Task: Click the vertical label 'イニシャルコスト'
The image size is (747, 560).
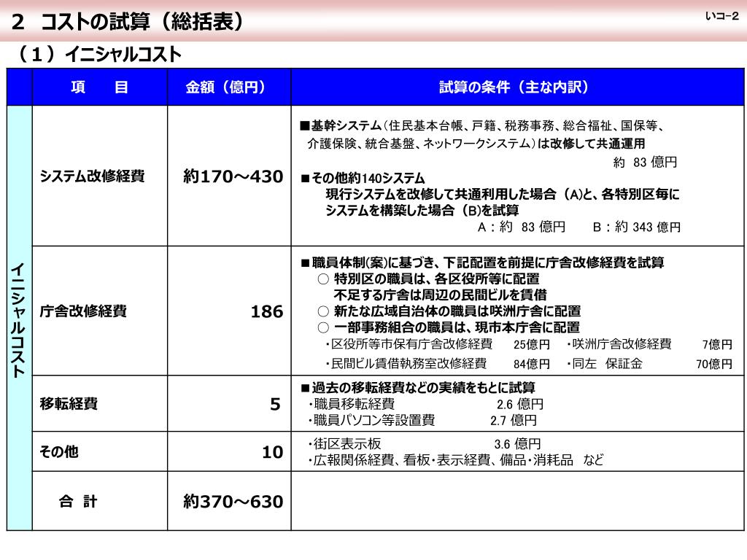Action: (18, 320)
